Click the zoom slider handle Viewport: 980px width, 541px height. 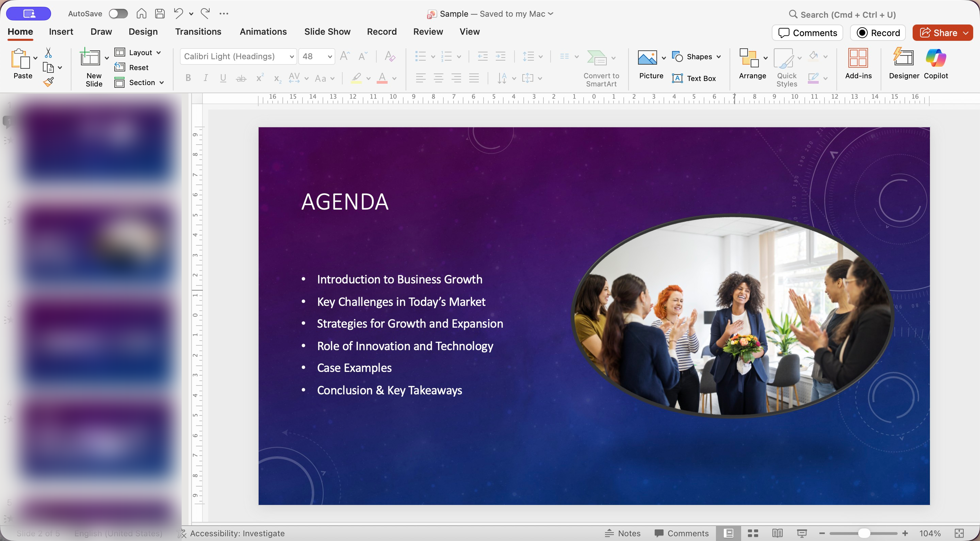[x=864, y=533]
